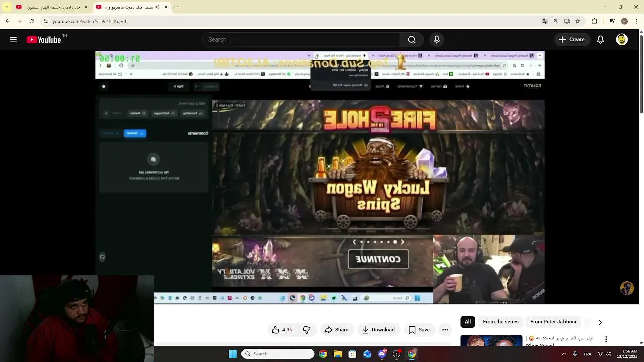The image size is (644, 362).
Task: Open the YouTube notifications bell
Action: pyautogui.click(x=600, y=40)
